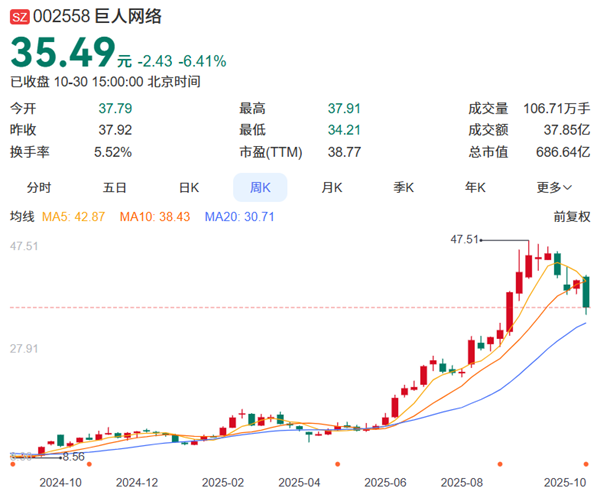Click the current price 35.49
This screenshot has width=600, height=498.
click(63, 52)
